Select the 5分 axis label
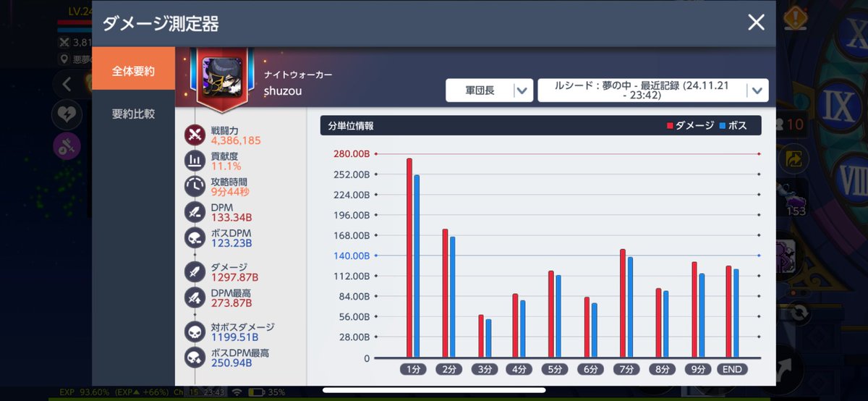This screenshot has width=868, height=401. tap(556, 369)
